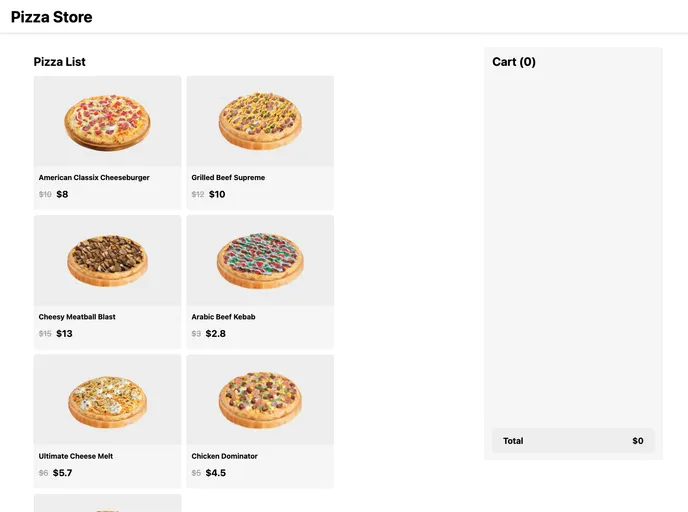Click the American Classix Cheeseburger name

click(94, 178)
